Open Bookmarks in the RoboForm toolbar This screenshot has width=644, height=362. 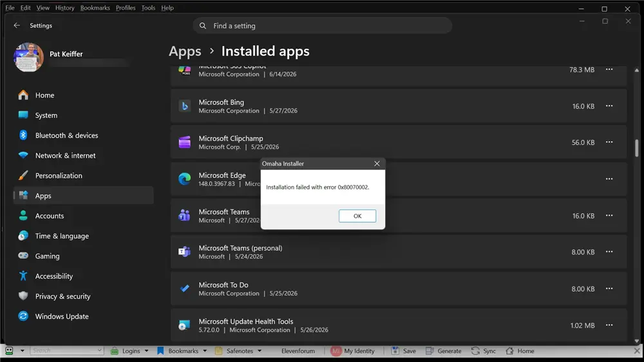(x=182, y=351)
